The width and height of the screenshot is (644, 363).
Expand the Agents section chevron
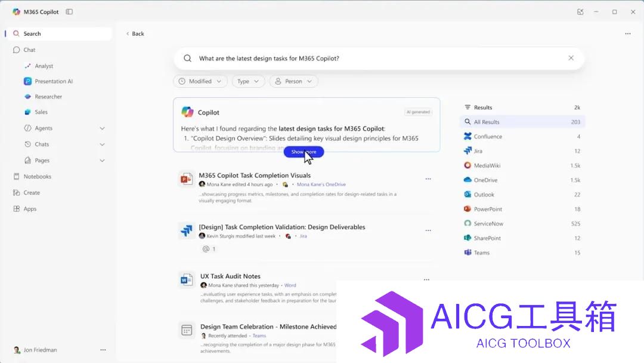tap(102, 128)
